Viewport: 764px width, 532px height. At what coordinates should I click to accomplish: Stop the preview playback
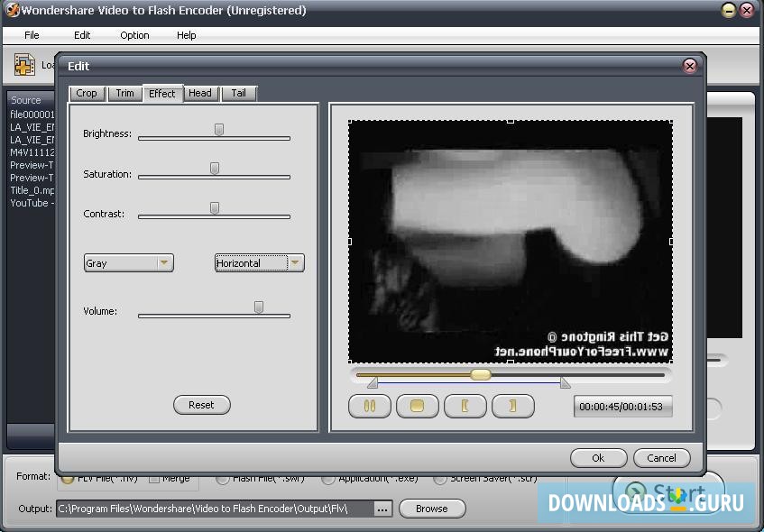tap(417, 406)
